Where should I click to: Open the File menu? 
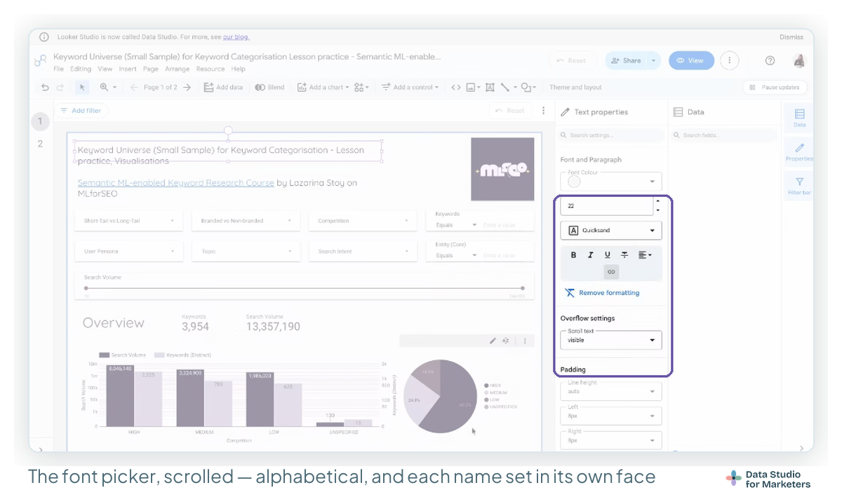point(58,69)
